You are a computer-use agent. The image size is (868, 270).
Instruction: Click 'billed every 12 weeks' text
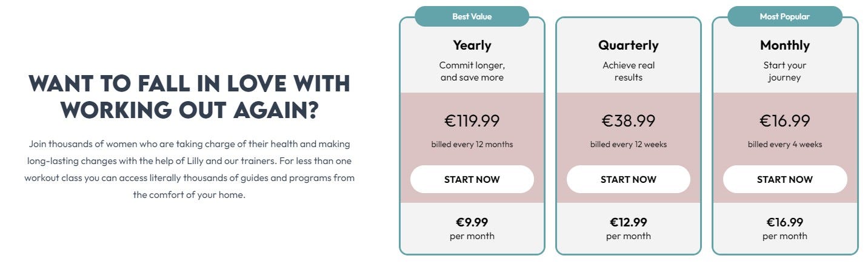pos(628,145)
